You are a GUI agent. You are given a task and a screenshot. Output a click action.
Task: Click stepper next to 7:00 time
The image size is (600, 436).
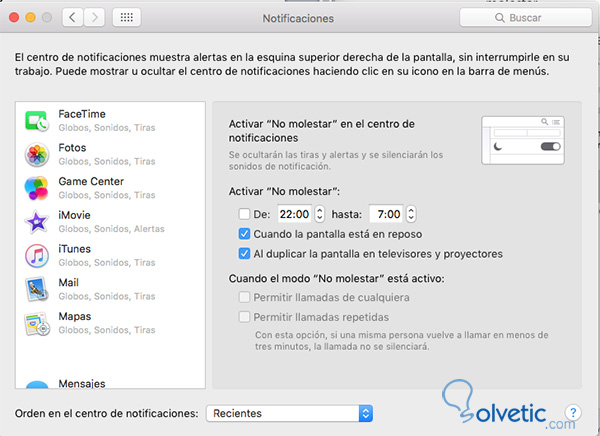[x=411, y=214]
